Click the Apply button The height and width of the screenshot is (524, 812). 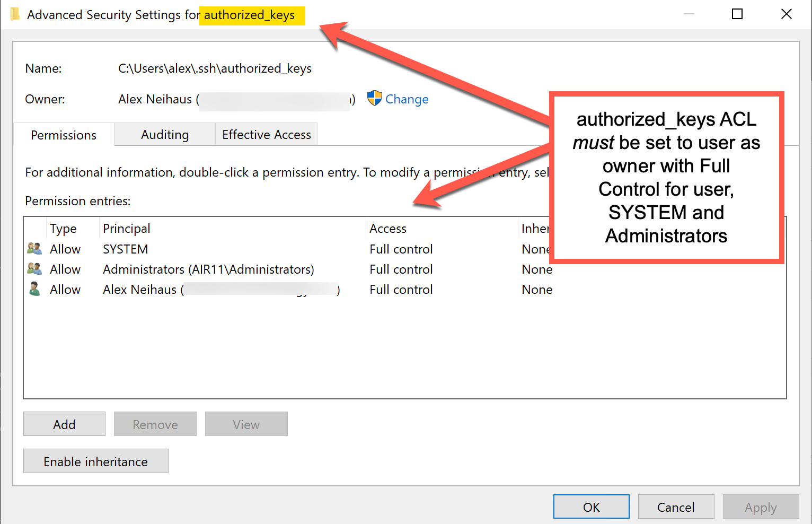(761, 506)
